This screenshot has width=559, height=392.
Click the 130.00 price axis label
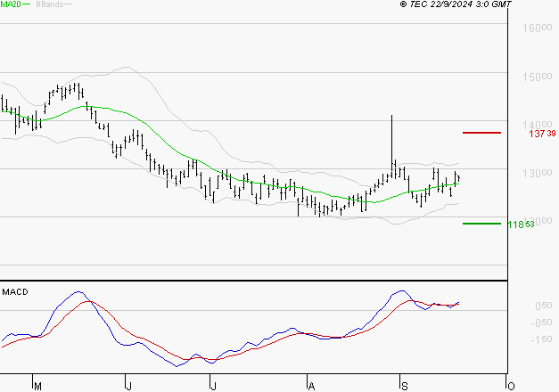(538, 173)
